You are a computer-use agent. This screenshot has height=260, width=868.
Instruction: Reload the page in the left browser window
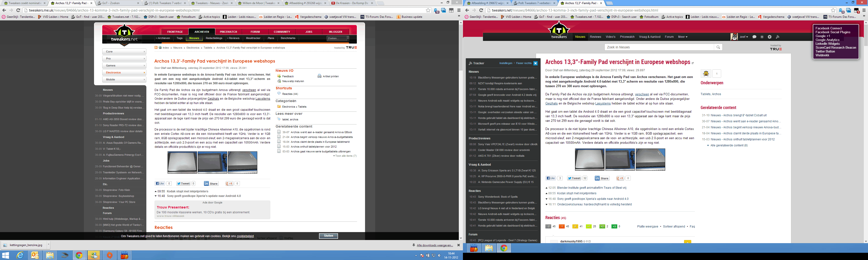pyautogui.click(x=18, y=10)
